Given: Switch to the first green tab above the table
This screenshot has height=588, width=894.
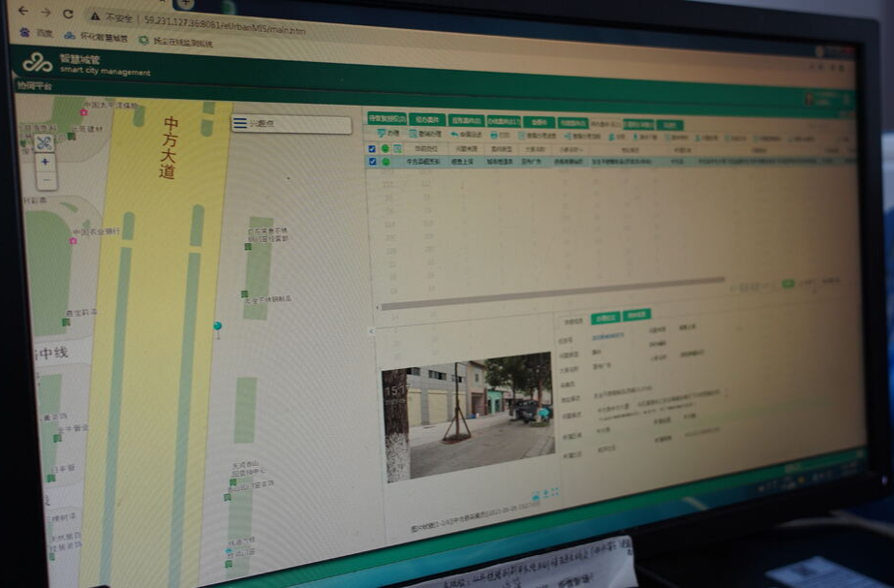Looking at the screenshot, I should [x=387, y=118].
